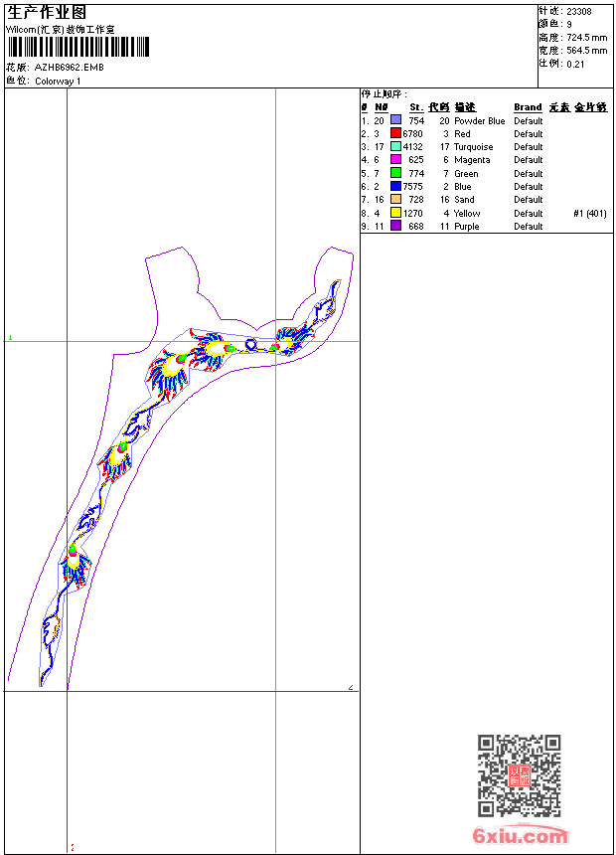The height and width of the screenshot is (855, 616).
Task: Click the Powder Blue color swatch
Action: point(395,120)
